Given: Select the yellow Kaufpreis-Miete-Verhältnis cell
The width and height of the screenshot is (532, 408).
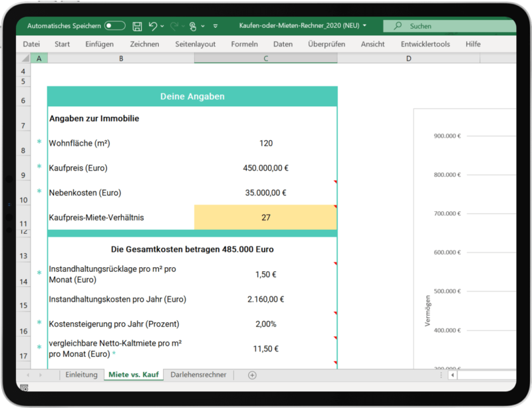Looking at the screenshot, I should point(265,217).
